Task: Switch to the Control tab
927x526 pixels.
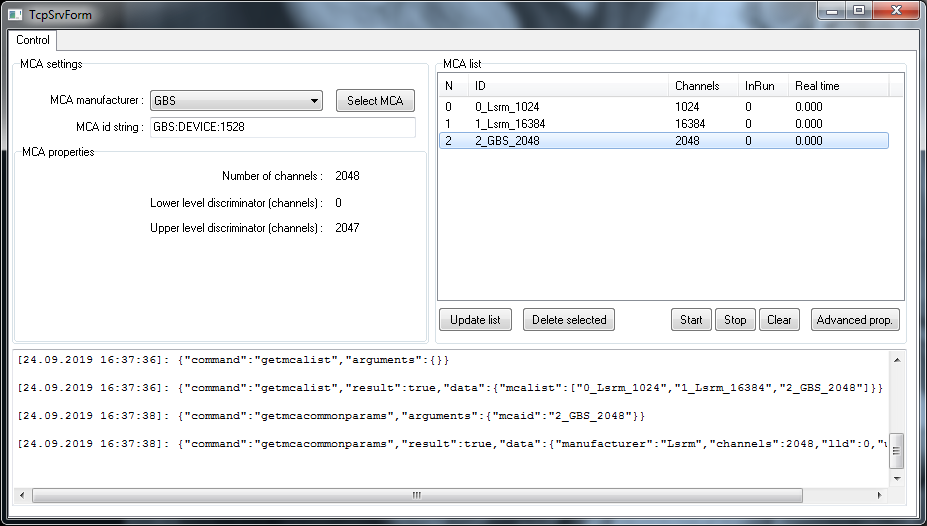Action: click(x=33, y=41)
